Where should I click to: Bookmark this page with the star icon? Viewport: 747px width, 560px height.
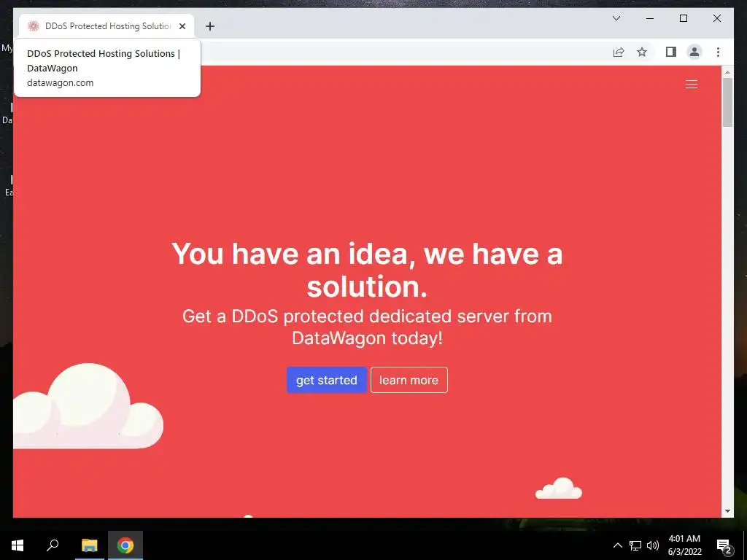(642, 52)
